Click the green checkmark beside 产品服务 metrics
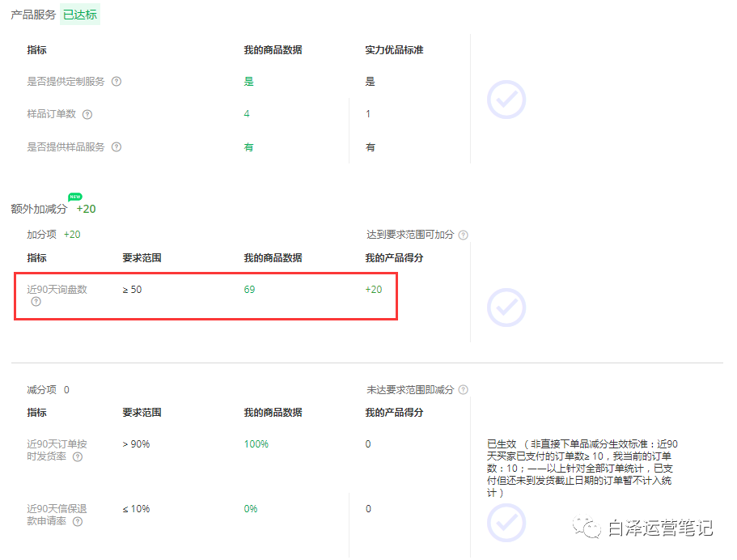This screenshot has height=560, width=737. point(506,99)
